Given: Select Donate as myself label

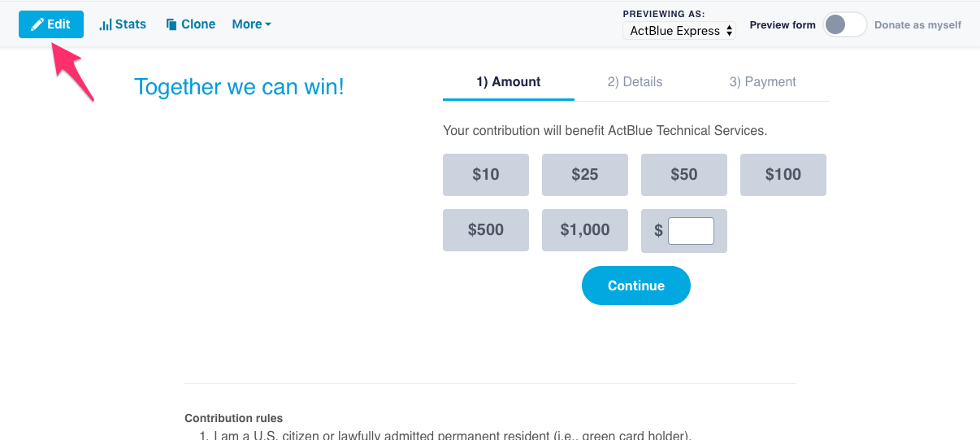Looking at the screenshot, I should (917, 25).
